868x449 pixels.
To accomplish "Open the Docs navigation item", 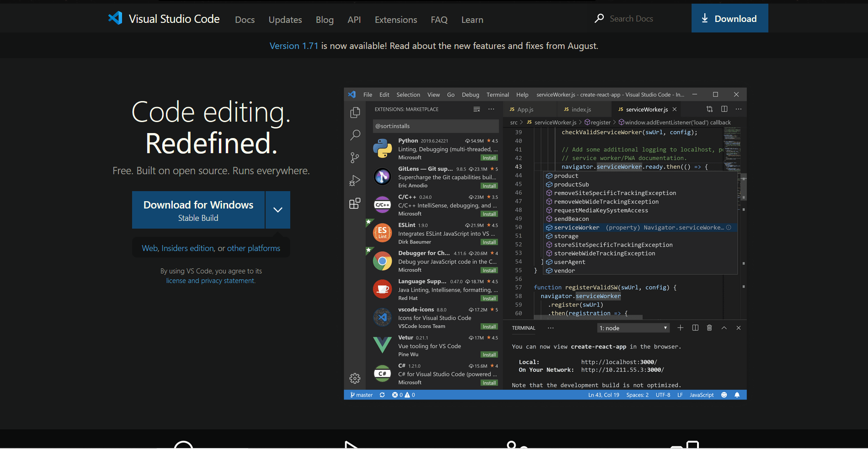I will (245, 20).
